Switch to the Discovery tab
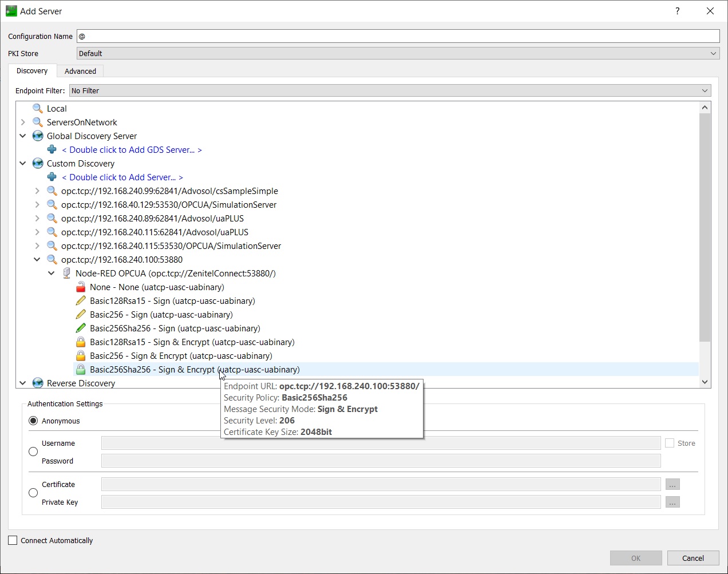728x574 pixels. click(32, 71)
